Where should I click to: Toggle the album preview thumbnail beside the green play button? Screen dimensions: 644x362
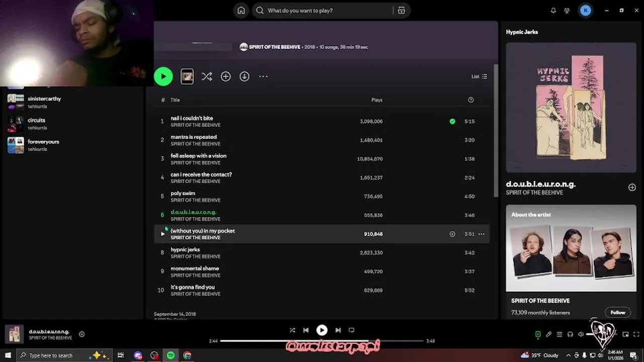pos(187,76)
